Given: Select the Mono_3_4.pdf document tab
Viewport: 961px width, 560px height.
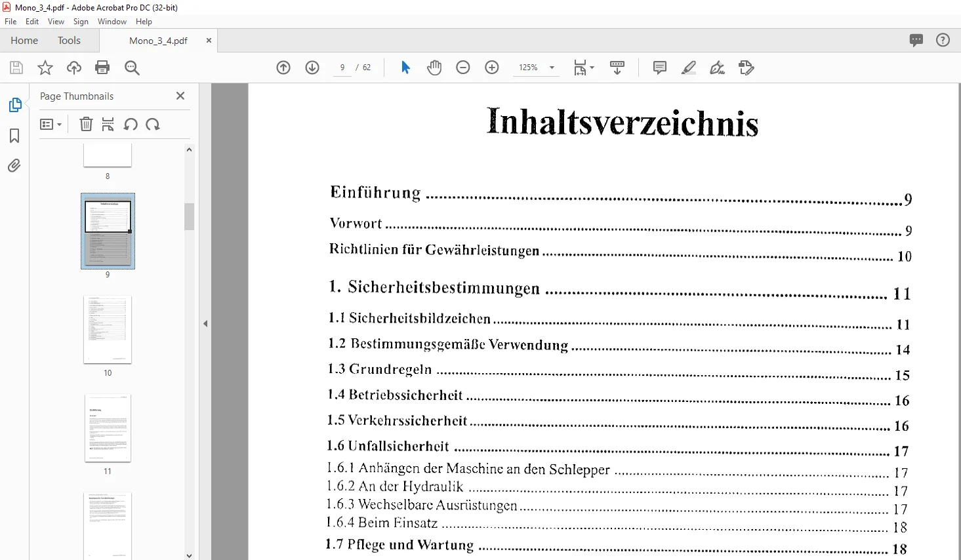Looking at the screenshot, I should click(x=158, y=41).
